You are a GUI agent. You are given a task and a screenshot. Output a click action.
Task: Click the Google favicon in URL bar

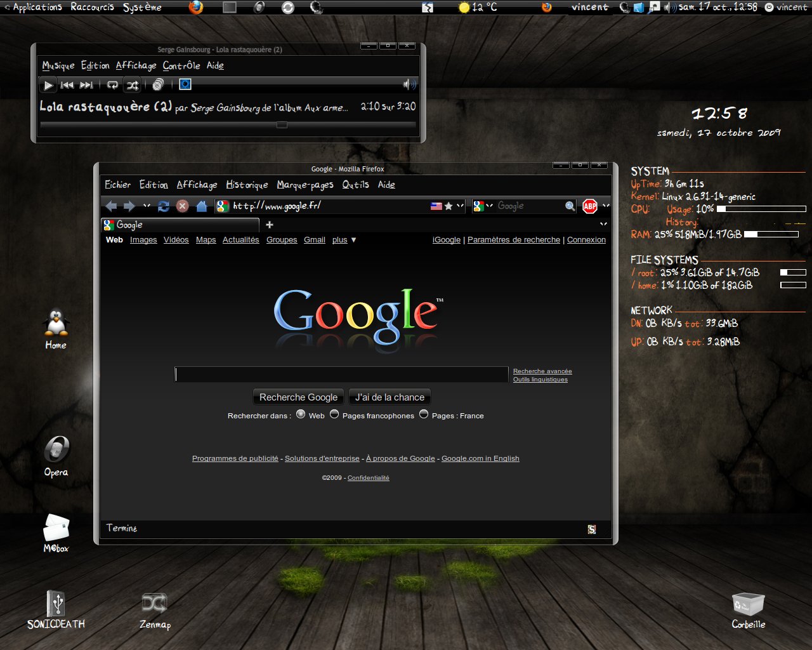pyautogui.click(x=222, y=206)
